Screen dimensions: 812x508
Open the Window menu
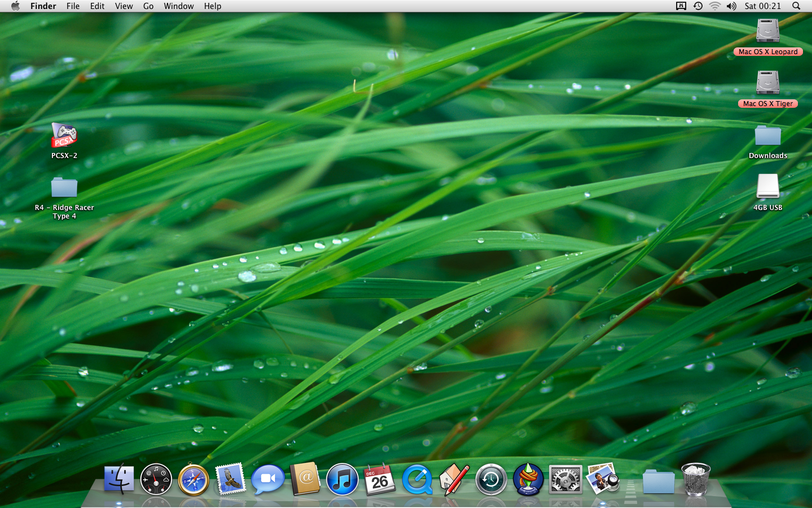pyautogui.click(x=179, y=6)
